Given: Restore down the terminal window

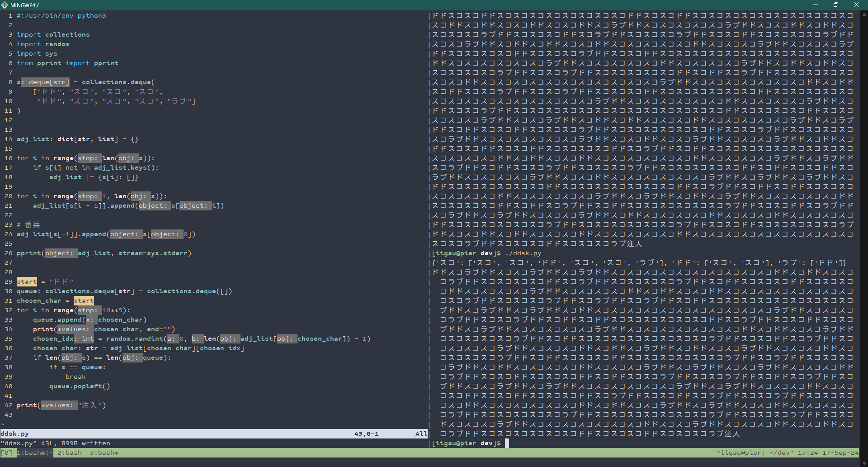Looking at the screenshot, I should pyautogui.click(x=836, y=5).
